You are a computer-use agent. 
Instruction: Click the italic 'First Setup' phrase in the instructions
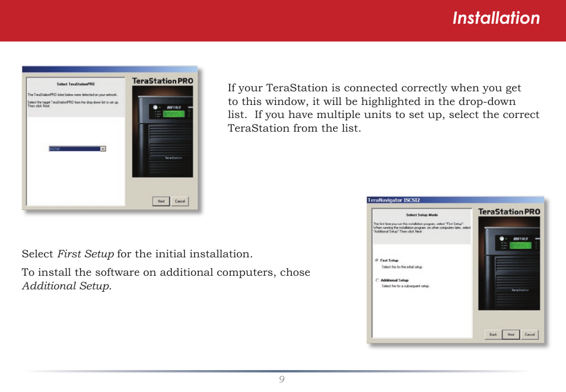pos(85,254)
